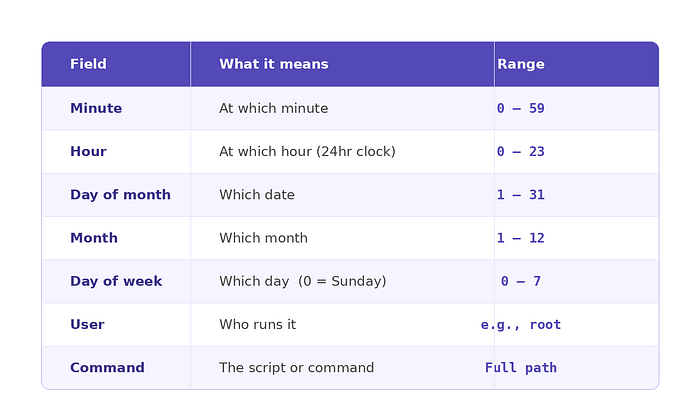Click the Which day (0 = Sunday) text

click(303, 281)
